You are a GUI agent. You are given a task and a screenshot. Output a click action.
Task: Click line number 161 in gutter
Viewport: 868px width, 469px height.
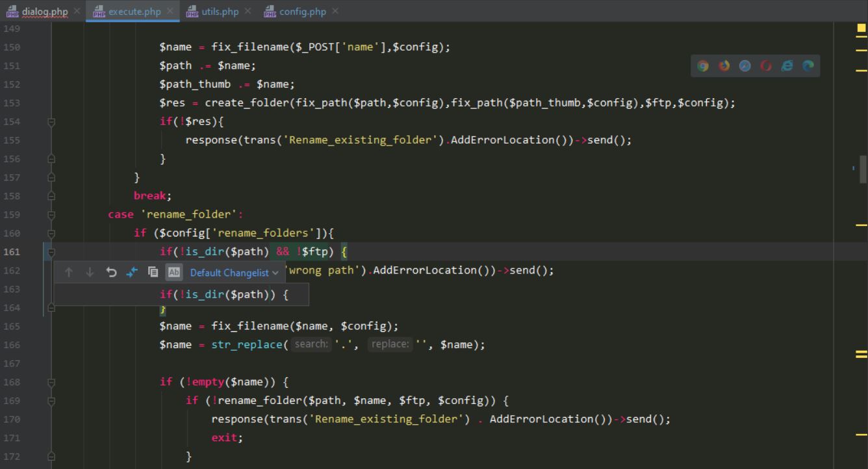(x=12, y=252)
